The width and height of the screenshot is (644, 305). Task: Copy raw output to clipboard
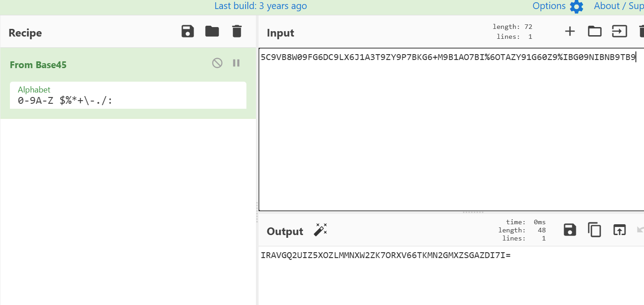point(594,230)
